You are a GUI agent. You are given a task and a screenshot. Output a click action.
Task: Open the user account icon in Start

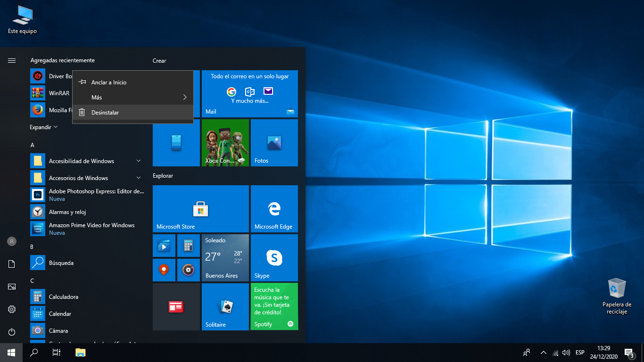(12, 241)
